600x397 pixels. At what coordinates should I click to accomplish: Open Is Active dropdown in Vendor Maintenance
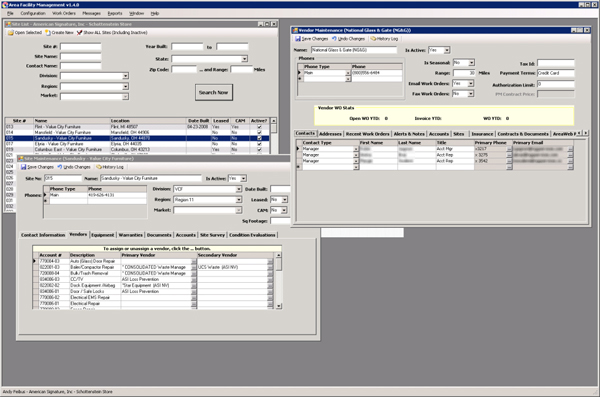tap(447, 50)
